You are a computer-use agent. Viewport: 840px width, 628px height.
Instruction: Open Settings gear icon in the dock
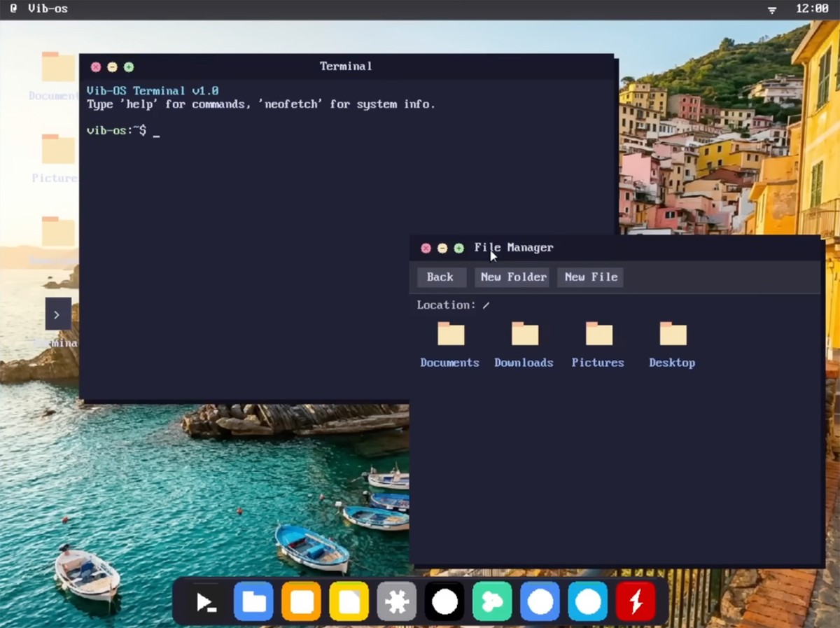396,601
